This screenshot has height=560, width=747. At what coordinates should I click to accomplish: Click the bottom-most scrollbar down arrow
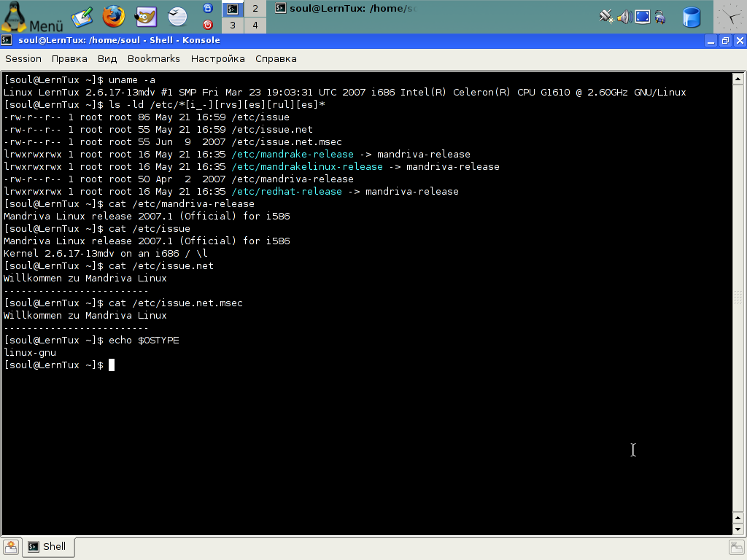tap(738, 529)
